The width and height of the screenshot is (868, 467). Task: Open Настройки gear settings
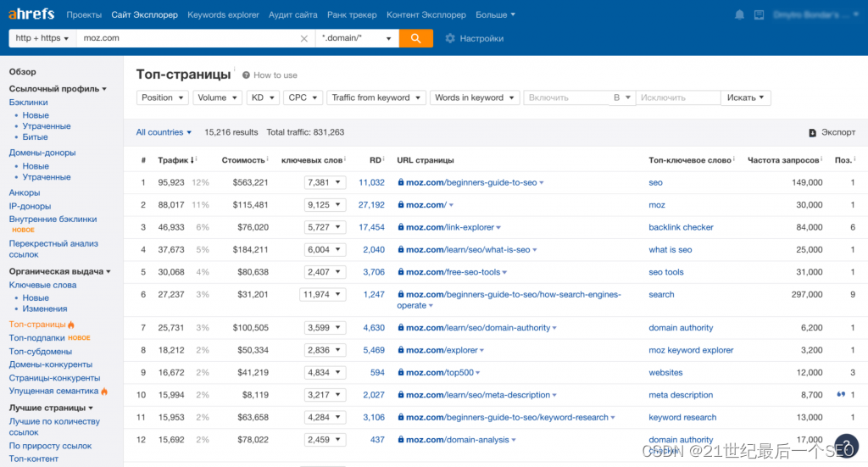(450, 38)
